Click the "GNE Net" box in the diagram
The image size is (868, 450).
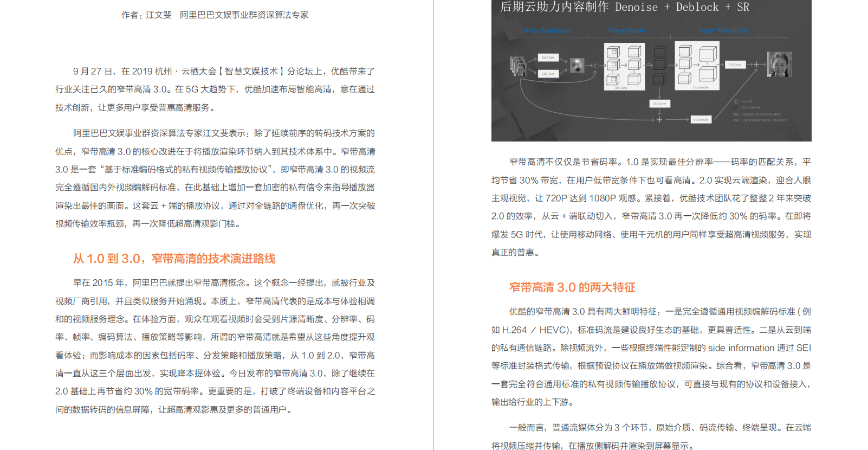tap(548, 57)
